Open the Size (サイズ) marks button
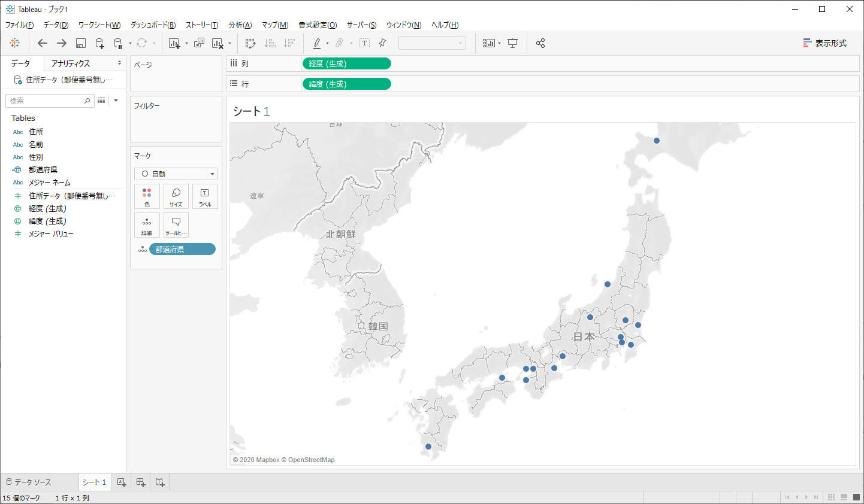This screenshot has height=504, width=864. (x=176, y=196)
